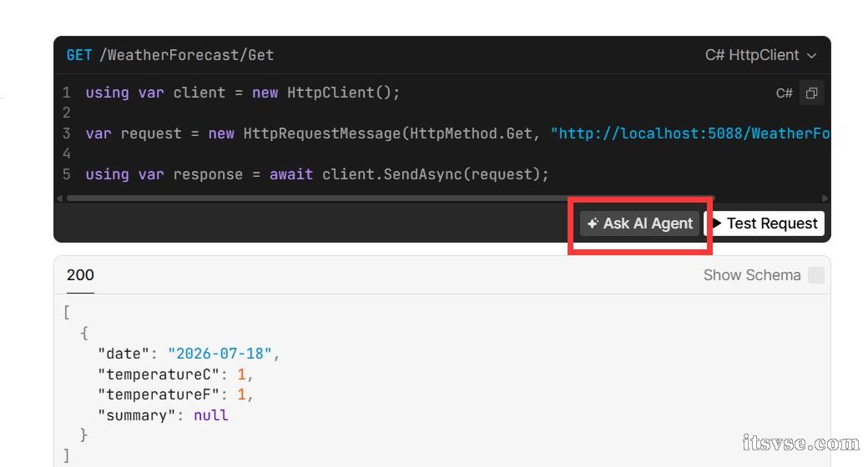This screenshot has width=868, height=467.
Task: Select the 200 response tab
Action: [80, 275]
